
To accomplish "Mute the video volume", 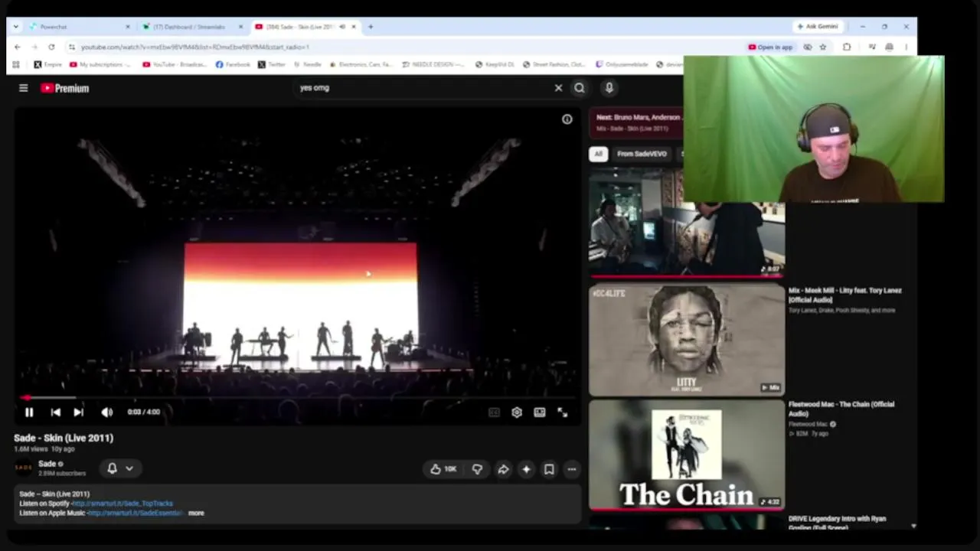I will coord(106,412).
